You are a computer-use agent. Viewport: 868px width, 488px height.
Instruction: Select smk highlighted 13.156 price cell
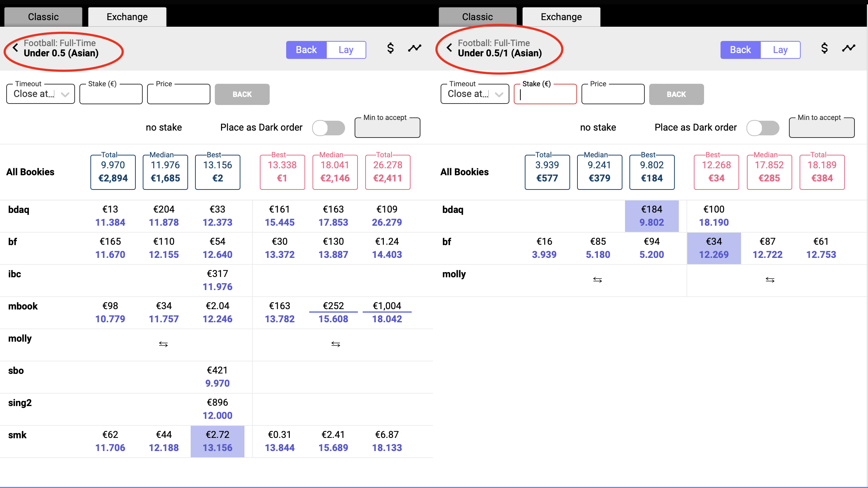217,441
